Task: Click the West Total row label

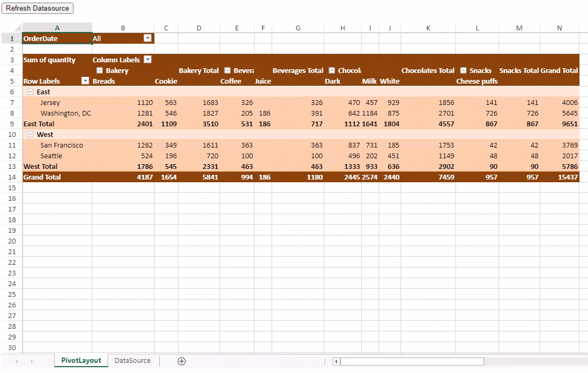Action: click(40, 166)
